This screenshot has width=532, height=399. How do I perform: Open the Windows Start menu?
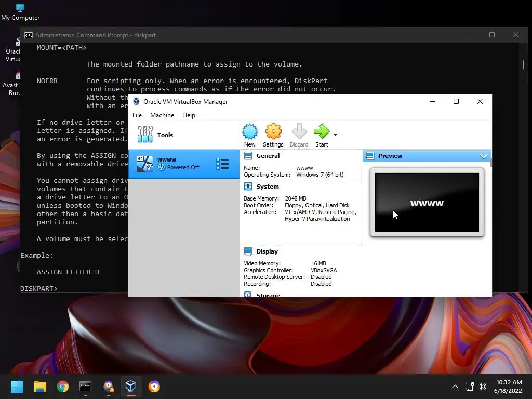17,387
